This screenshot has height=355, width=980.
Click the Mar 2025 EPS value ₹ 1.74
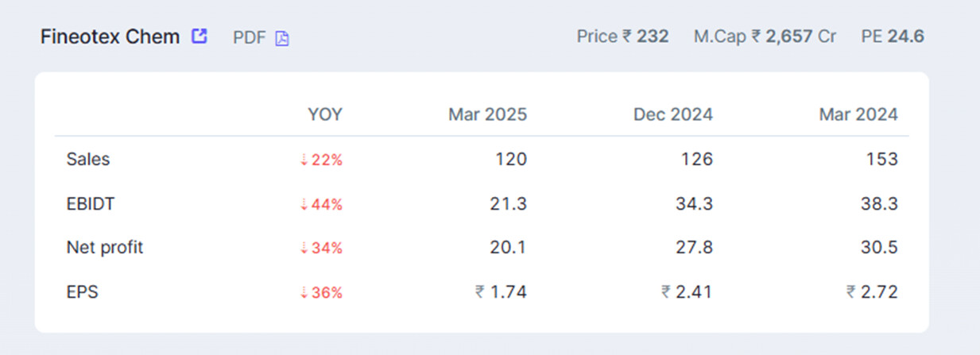pyautogui.click(x=501, y=292)
